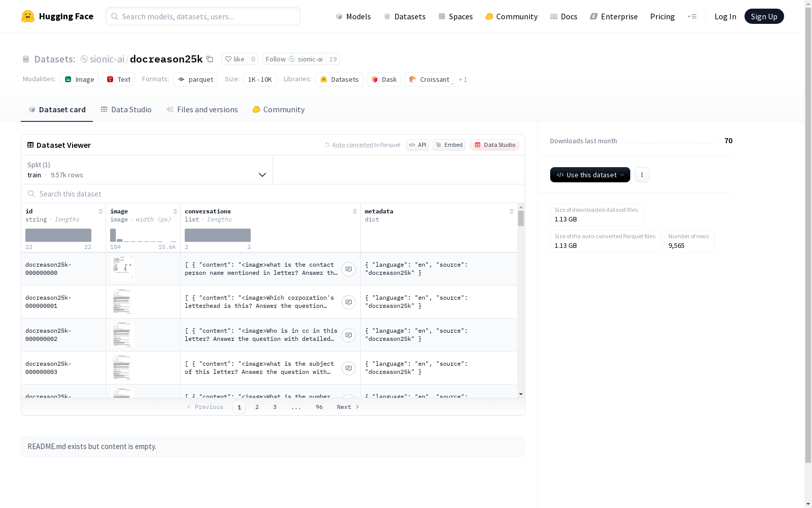Click the dataset viewer scroll up arrow

521,207
